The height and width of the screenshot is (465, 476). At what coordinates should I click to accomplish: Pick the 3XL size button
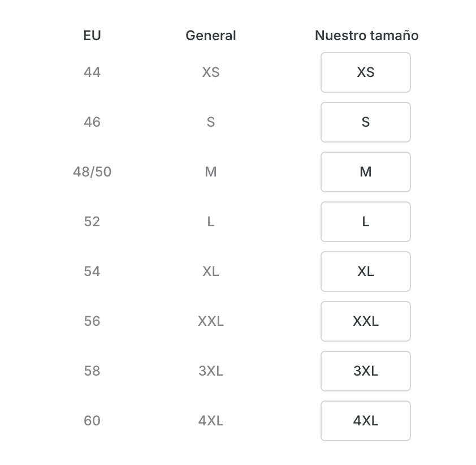click(365, 371)
